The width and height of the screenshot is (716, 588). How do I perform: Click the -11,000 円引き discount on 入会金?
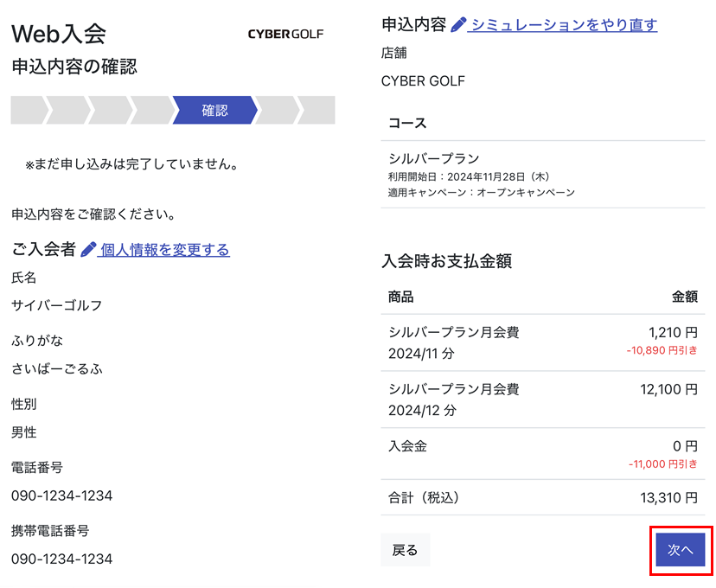coord(662,464)
